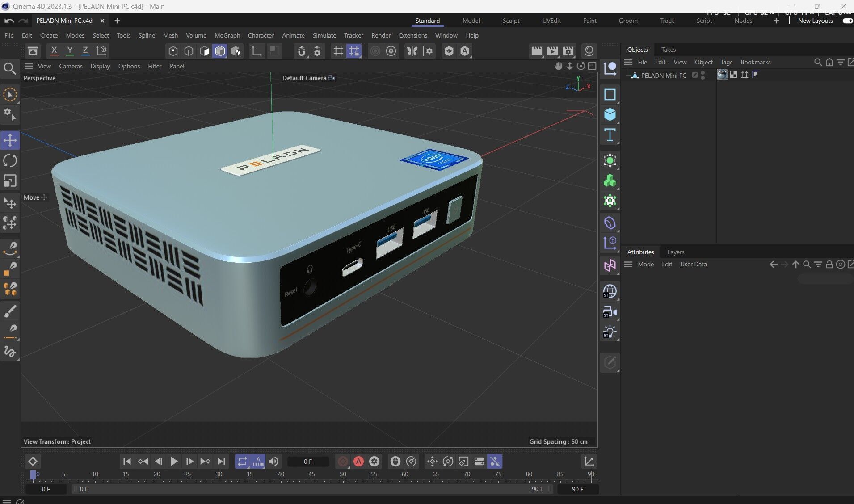
Task: Toggle loop playback mode
Action: 242,462
